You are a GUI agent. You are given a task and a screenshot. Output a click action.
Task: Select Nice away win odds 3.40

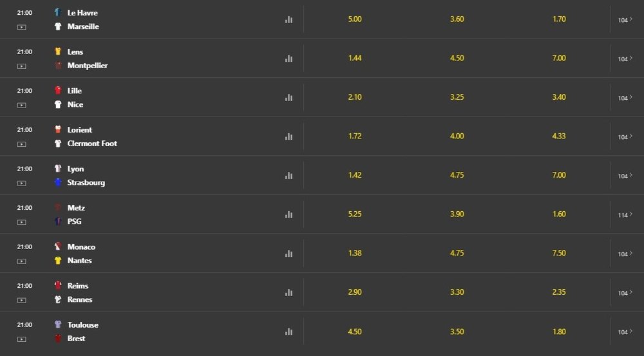tap(559, 97)
